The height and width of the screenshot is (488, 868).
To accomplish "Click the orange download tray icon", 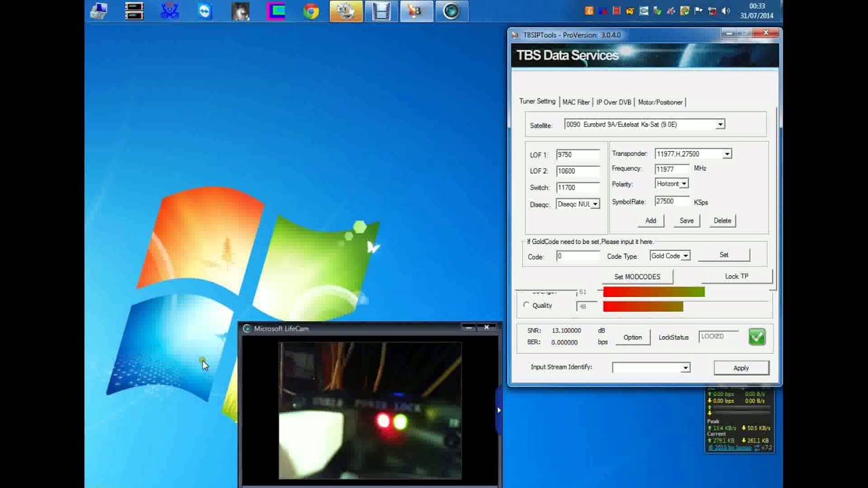I will [x=589, y=11].
